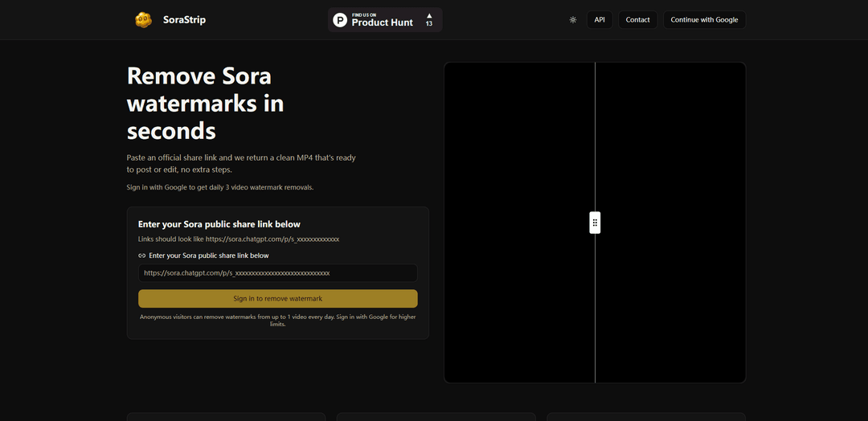Focus the Sora share link input field
Screen dimensions: 868x421
277,273
